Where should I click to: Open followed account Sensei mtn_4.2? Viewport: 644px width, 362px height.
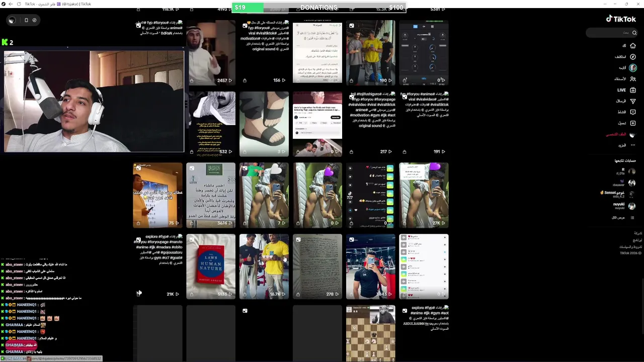click(618, 194)
